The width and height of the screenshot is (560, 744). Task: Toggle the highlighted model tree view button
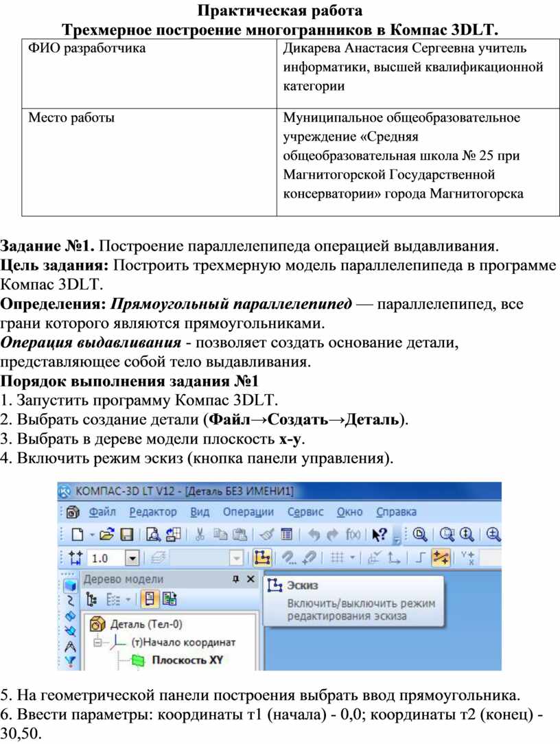pos(150,600)
